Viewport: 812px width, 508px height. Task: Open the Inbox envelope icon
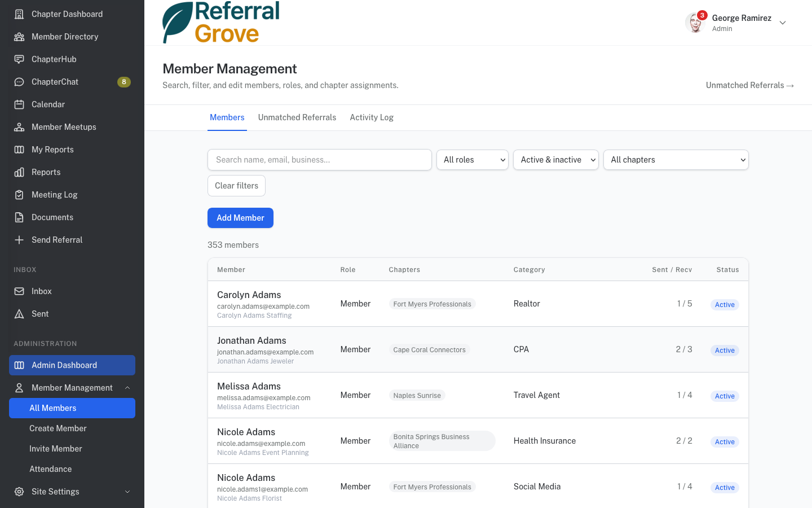(19, 291)
